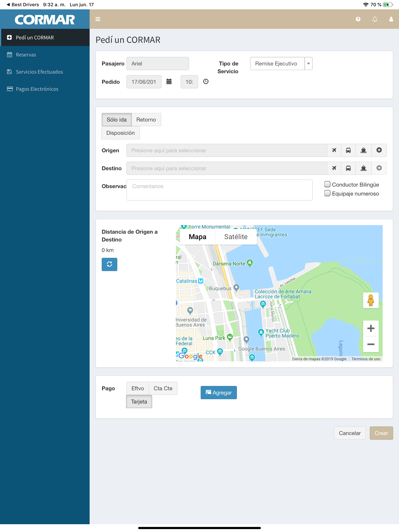This screenshot has height=532, width=399.
Task: Click the CORMAR logo
Action: click(x=45, y=20)
